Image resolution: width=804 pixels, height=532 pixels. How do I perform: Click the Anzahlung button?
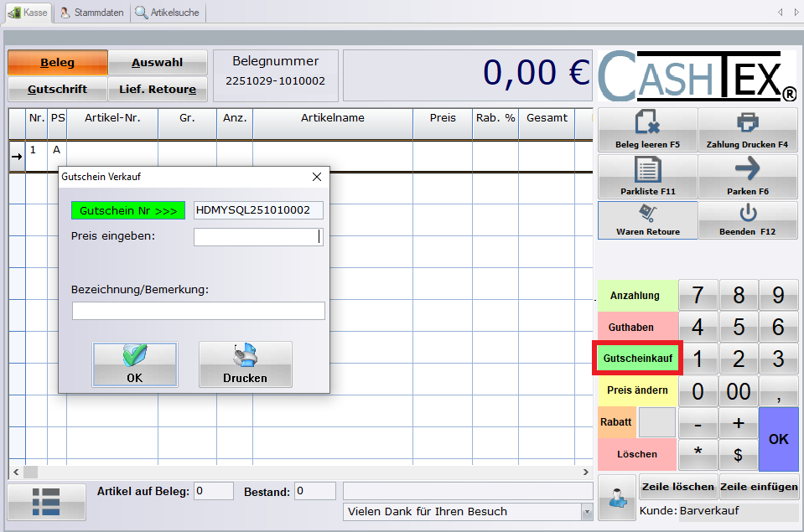(x=635, y=296)
